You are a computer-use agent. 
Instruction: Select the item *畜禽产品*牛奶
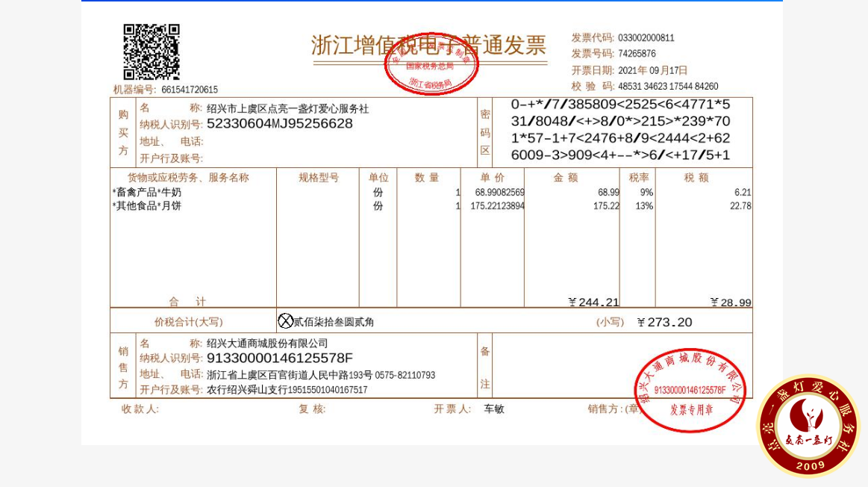147,192
